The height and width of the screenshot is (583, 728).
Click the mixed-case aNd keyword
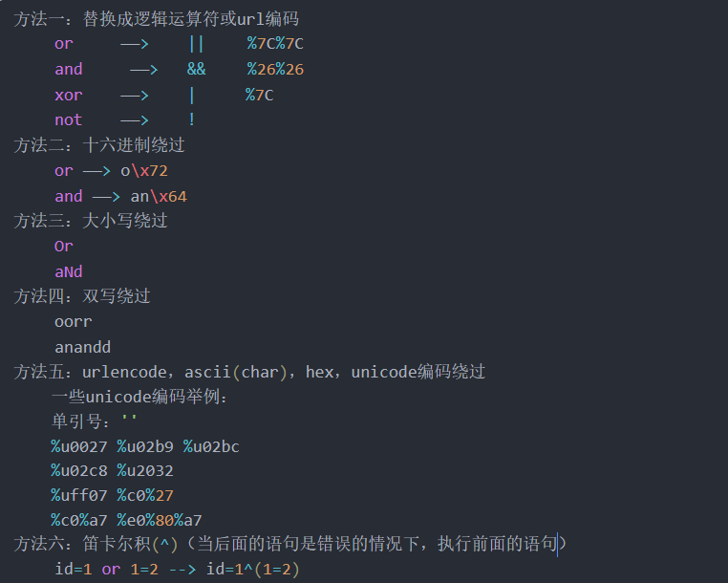tap(68, 271)
